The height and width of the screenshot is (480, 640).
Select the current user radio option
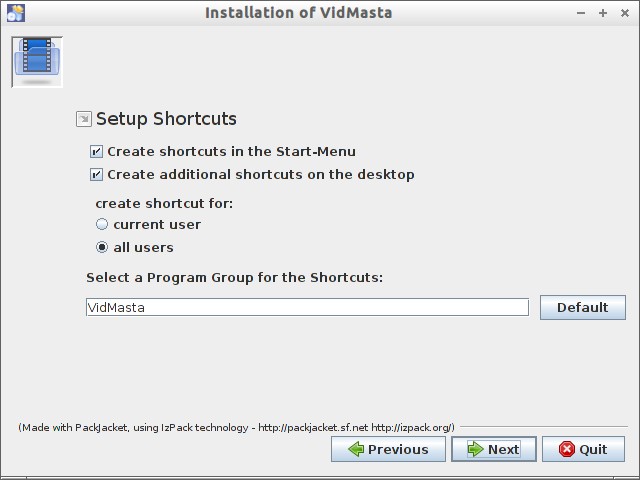tap(102, 225)
